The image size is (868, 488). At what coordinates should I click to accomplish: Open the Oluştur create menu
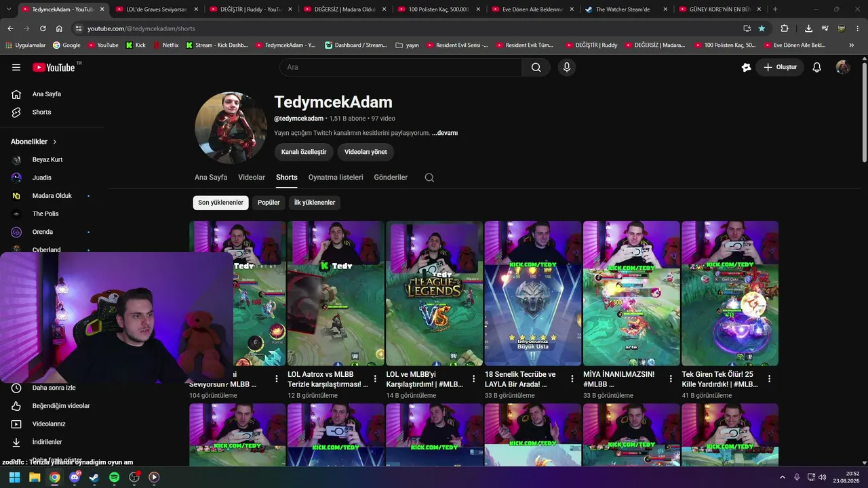coord(780,67)
